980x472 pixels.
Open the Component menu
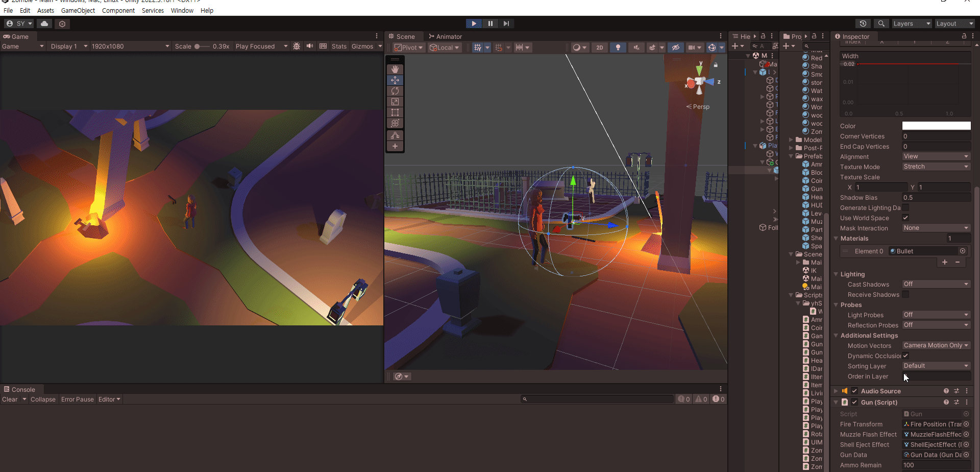point(118,10)
